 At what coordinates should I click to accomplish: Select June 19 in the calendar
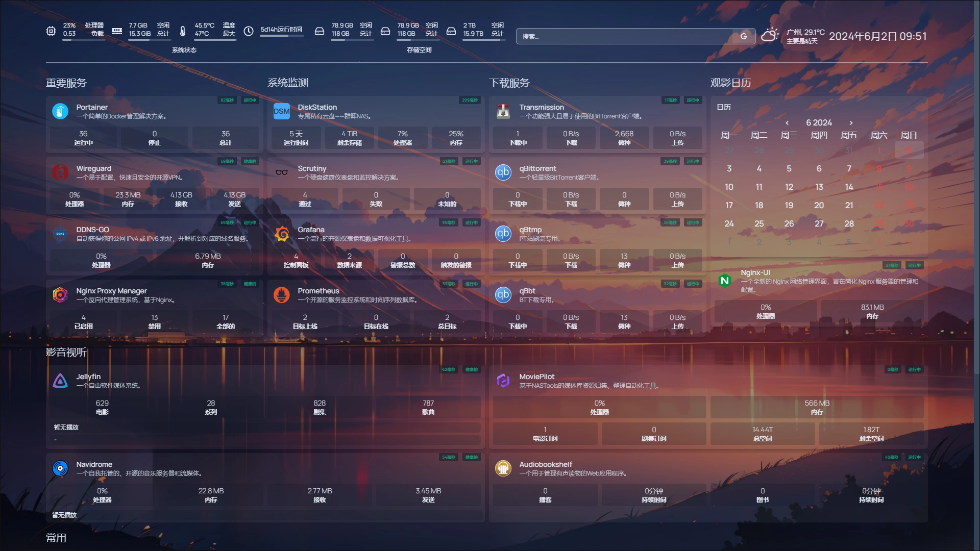click(789, 205)
